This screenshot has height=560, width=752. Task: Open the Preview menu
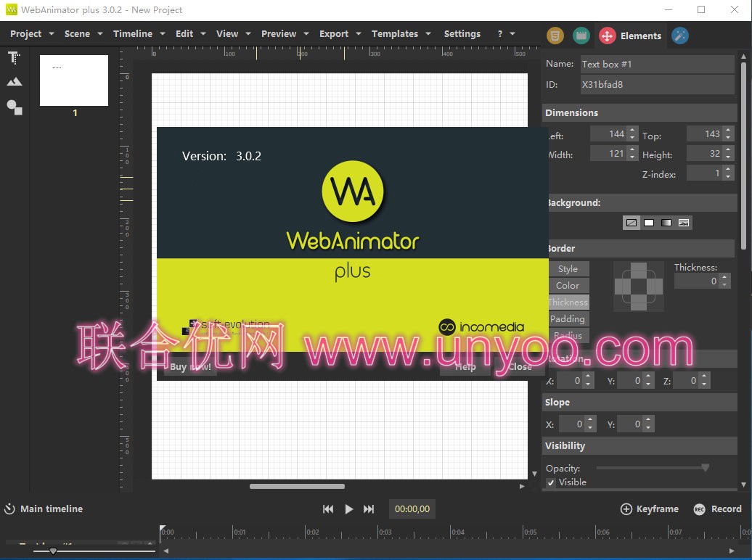[285, 33]
